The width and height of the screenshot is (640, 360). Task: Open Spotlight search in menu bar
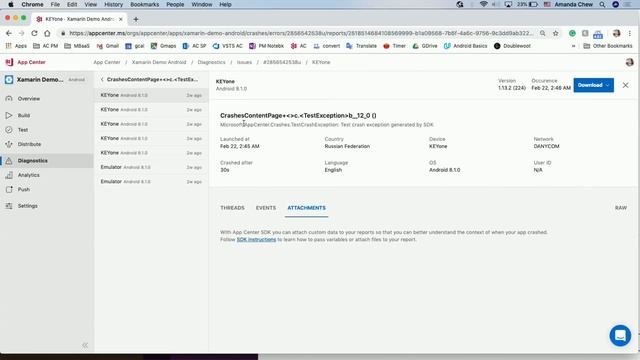(602, 4)
